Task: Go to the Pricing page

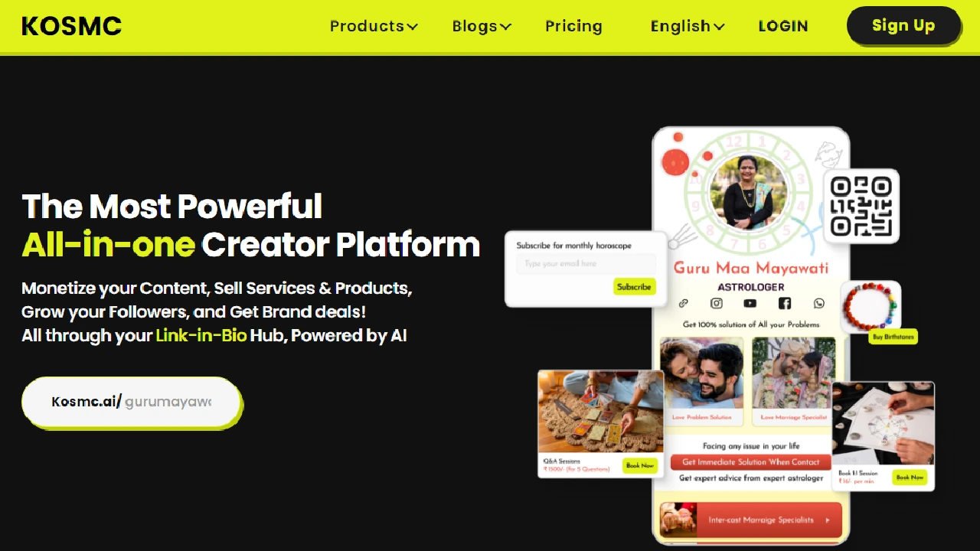Action: click(573, 26)
